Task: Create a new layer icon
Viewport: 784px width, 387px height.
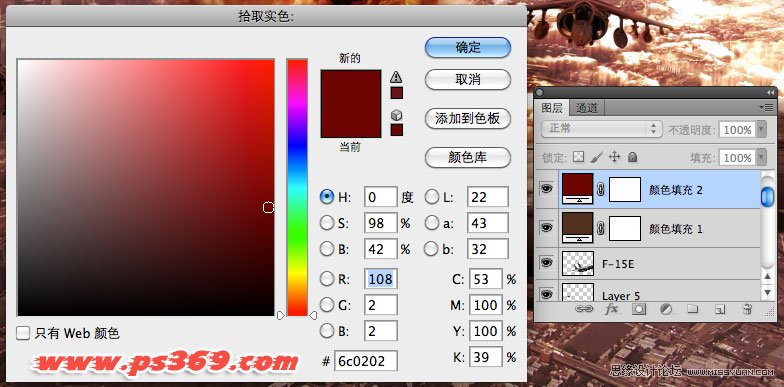Action: (x=720, y=309)
